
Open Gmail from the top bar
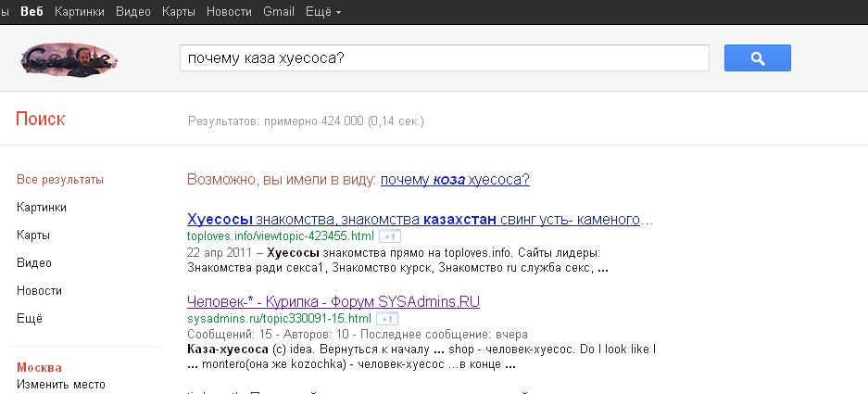click(x=279, y=12)
